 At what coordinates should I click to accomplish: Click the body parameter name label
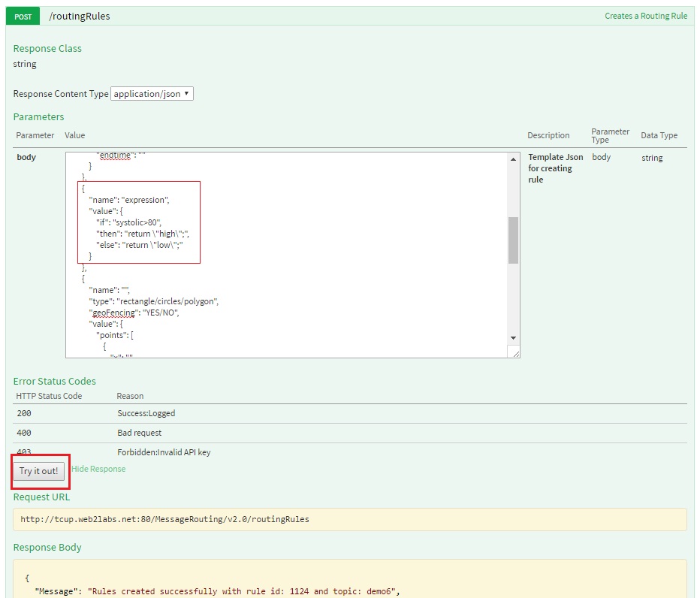pos(26,157)
